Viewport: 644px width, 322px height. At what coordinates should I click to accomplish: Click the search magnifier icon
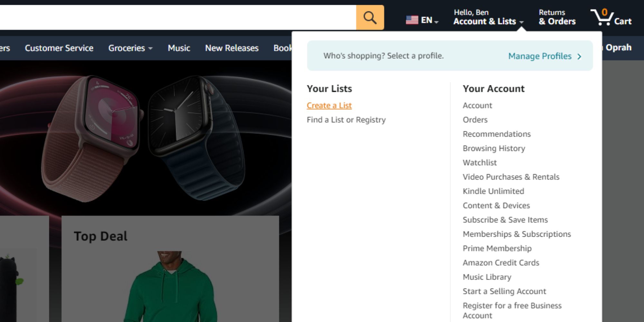[370, 17]
